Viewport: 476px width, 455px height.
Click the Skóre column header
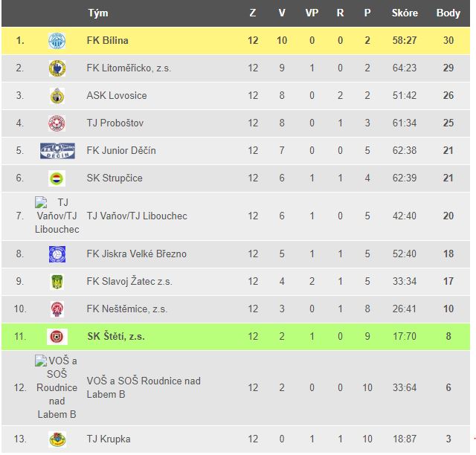[405, 13]
